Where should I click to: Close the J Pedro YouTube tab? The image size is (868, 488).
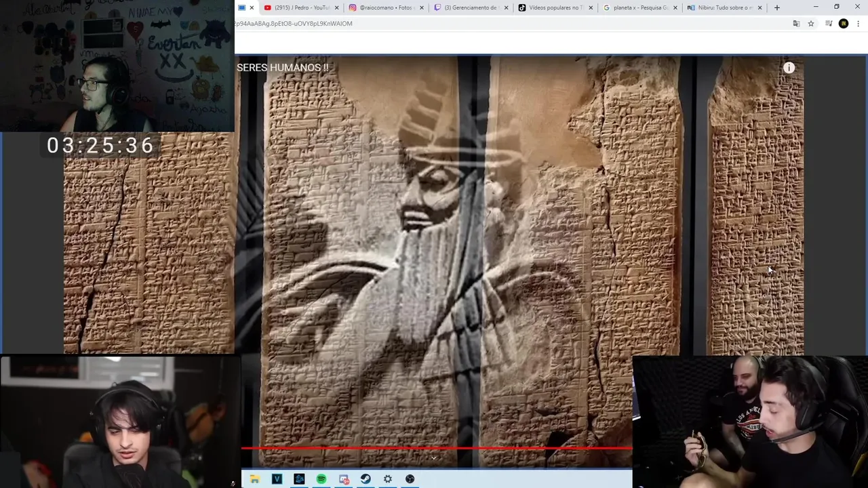pyautogui.click(x=336, y=7)
